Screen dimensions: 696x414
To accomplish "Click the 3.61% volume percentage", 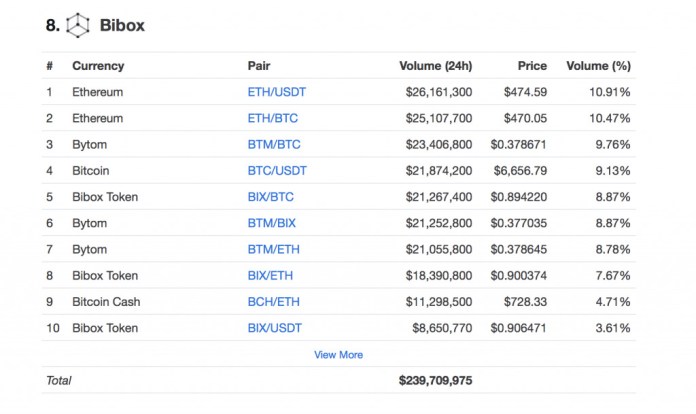I will point(613,327).
